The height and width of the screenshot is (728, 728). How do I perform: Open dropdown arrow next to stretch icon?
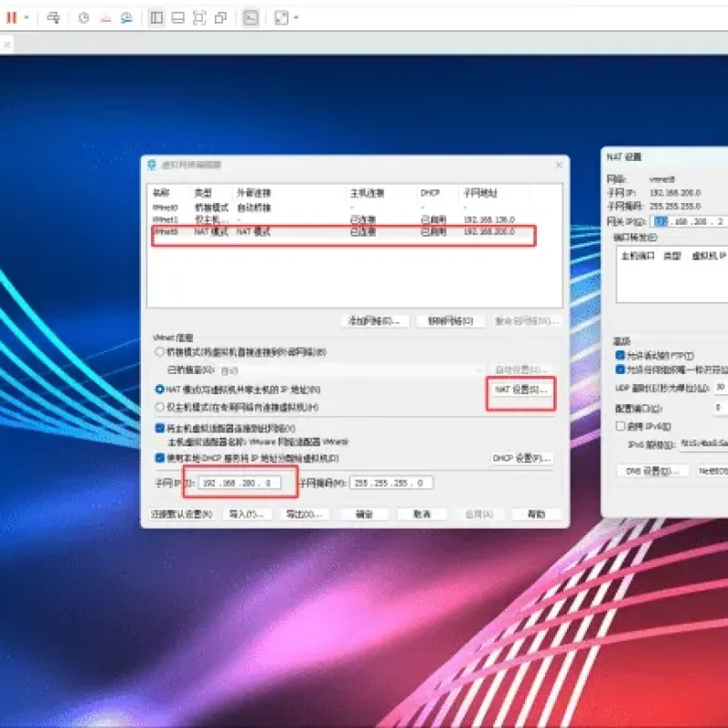point(297,17)
